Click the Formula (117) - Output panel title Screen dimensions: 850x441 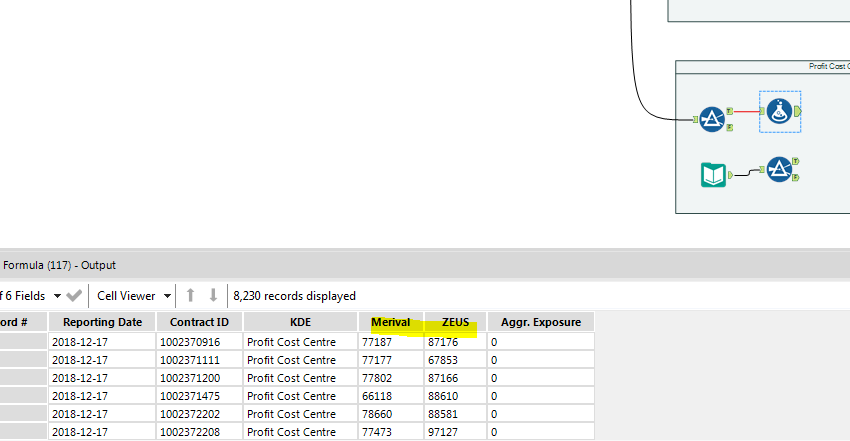pyautogui.click(x=59, y=265)
